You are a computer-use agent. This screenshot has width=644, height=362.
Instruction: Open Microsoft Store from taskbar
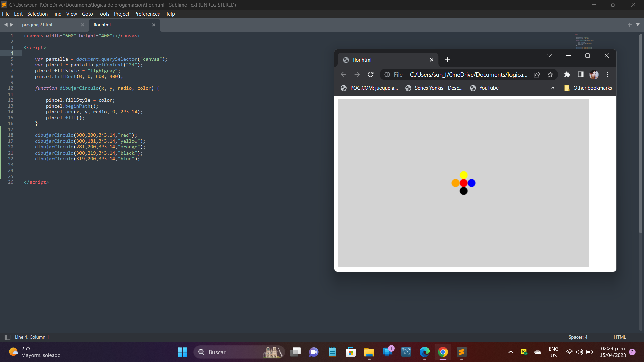(x=351, y=352)
